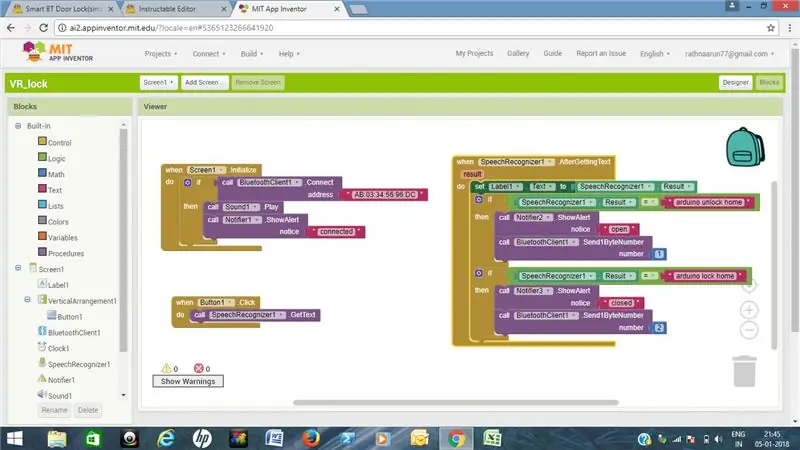800x450 pixels.
Task: Select Clock1 component in the tree
Action: coord(53,348)
